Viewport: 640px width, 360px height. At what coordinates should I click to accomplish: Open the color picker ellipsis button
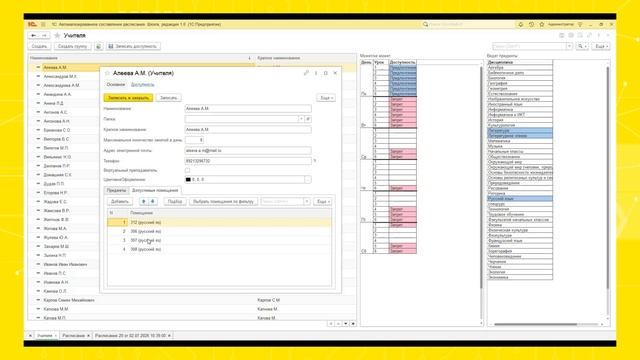pos(308,180)
